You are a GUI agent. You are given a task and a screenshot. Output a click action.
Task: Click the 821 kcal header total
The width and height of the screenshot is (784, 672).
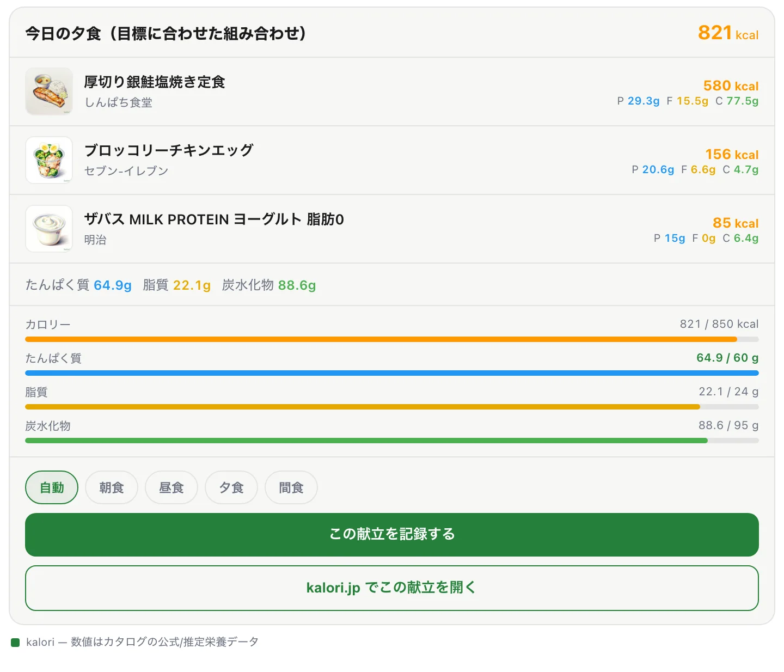[728, 33]
